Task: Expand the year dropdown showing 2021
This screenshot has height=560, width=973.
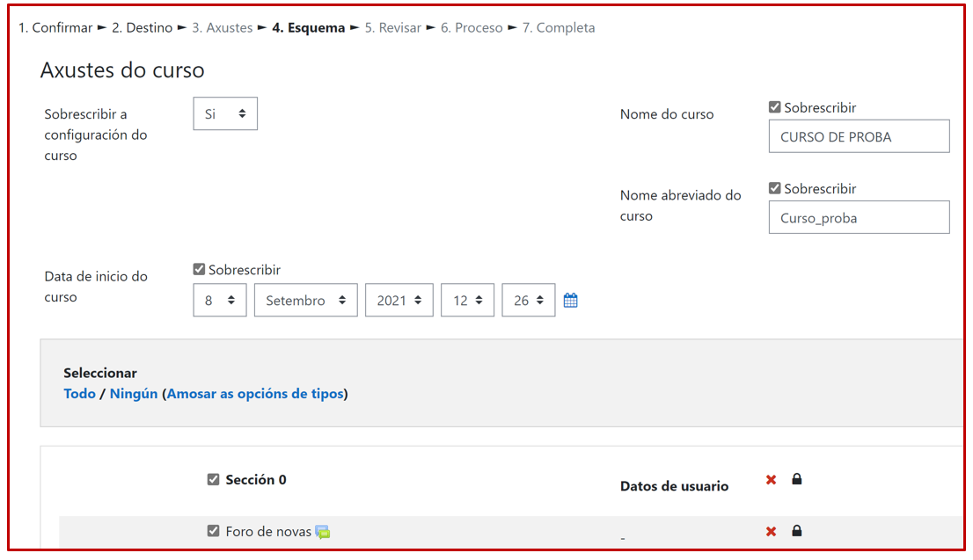Action: 399,301
